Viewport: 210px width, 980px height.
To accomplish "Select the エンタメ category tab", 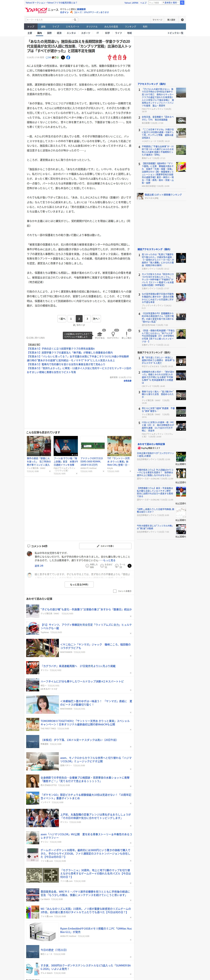I will pyautogui.click(x=71, y=33).
